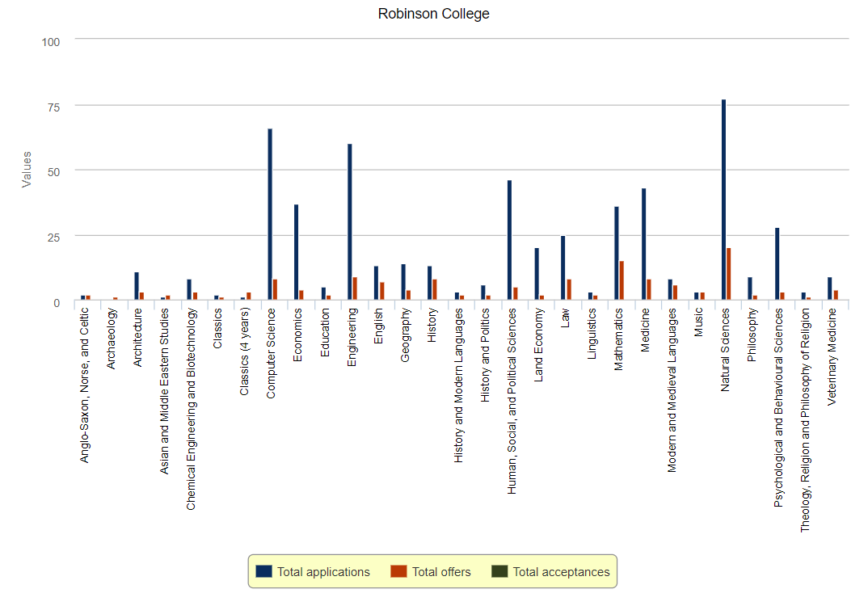Click the Economics axis label
Image resolution: width=868 pixels, height=606 pixels.
(x=298, y=335)
